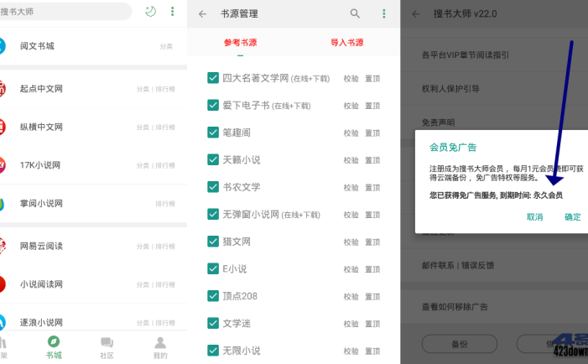Screen dimensions: 588x364
Task: Click 置顶 for 爱下电子书
Action: pos(372,106)
